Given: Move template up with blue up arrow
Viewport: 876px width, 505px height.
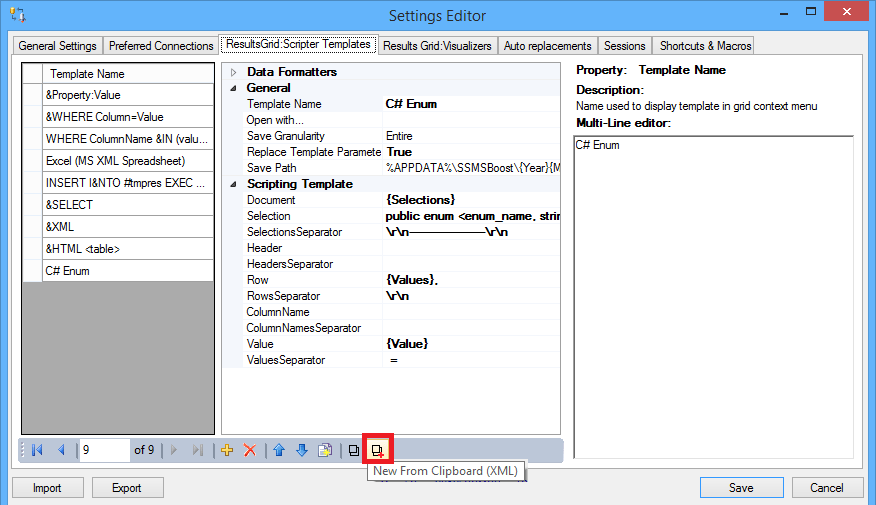Looking at the screenshot, I should click(279, 450).
